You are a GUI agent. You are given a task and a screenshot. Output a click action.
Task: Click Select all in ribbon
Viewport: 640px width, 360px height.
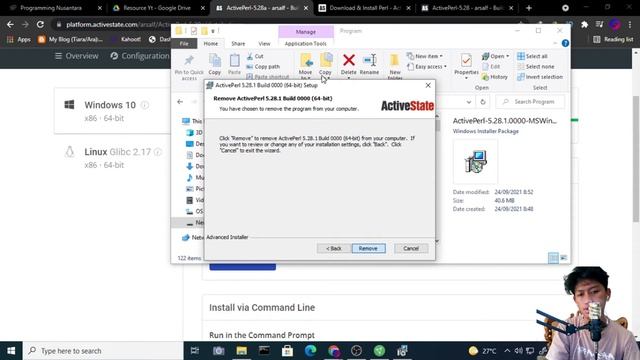click(x=533, y=56)
